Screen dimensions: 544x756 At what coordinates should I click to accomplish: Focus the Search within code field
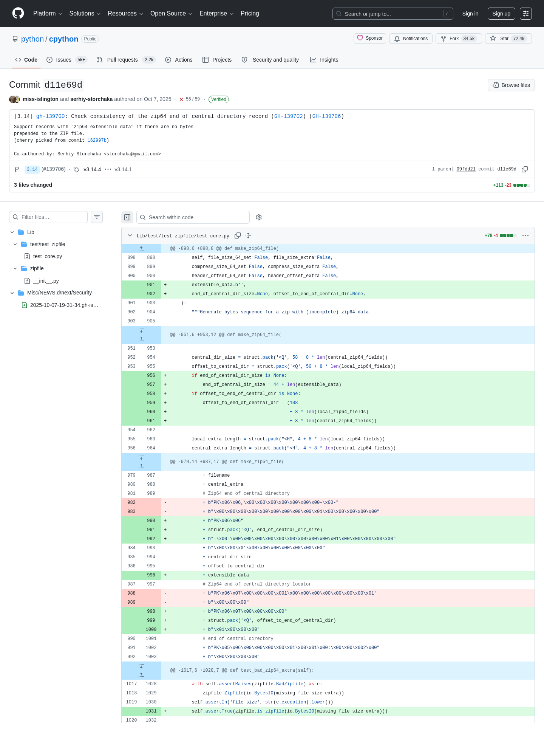pos(193,217)
